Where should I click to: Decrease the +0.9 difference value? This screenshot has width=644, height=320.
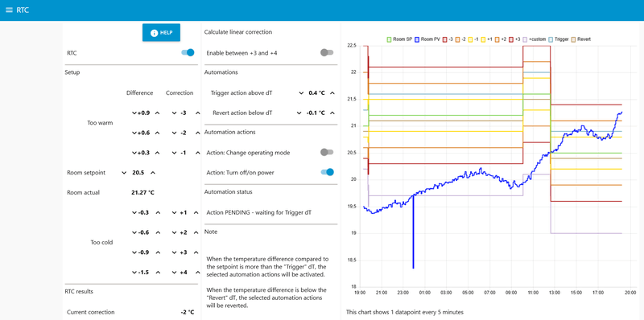(134, 113)
